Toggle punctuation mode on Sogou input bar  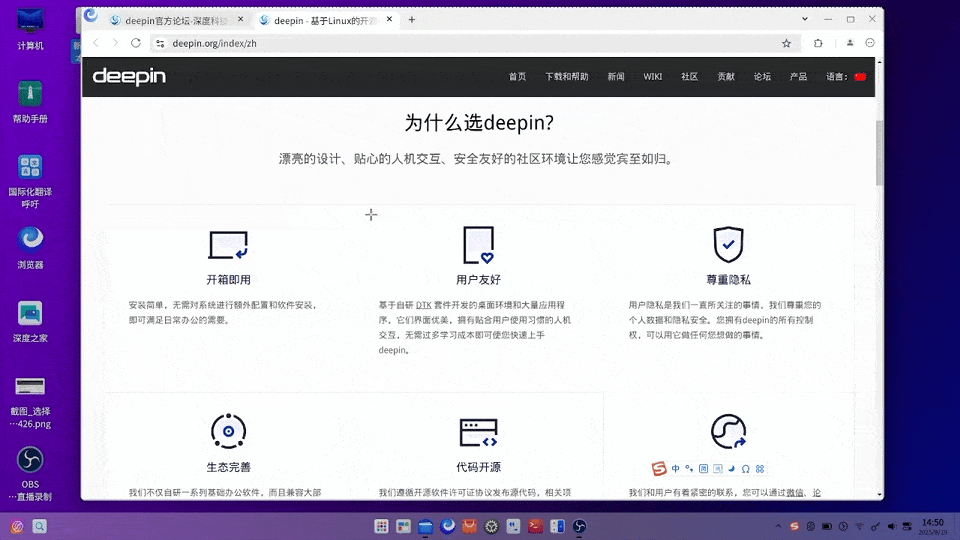coord(689,469)
